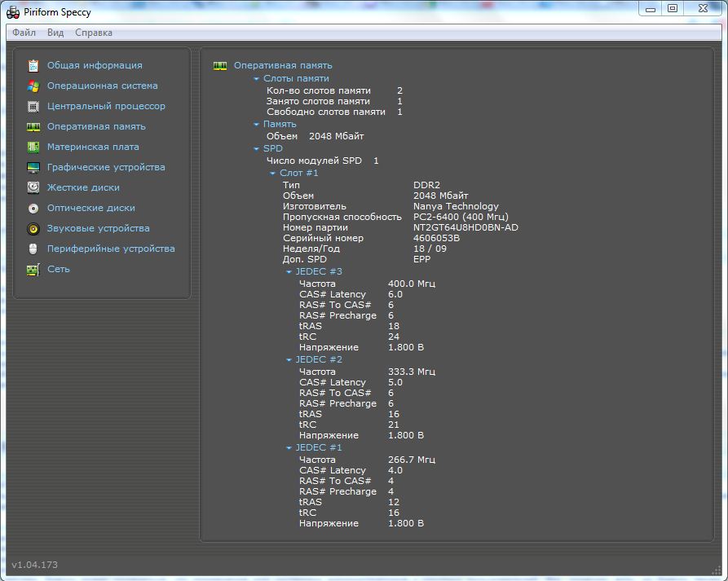Click the motherboard icon in sidebar

(x=33, y=147)
